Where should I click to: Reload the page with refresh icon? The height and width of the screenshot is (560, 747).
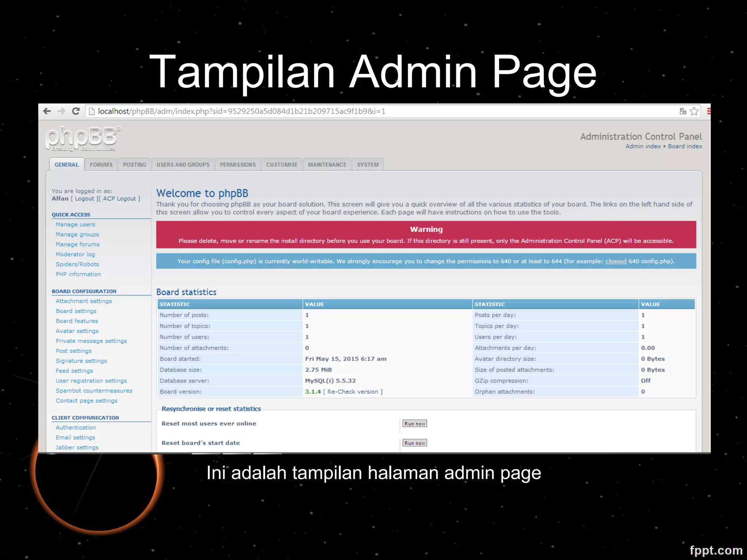click(x=76, y=111)
